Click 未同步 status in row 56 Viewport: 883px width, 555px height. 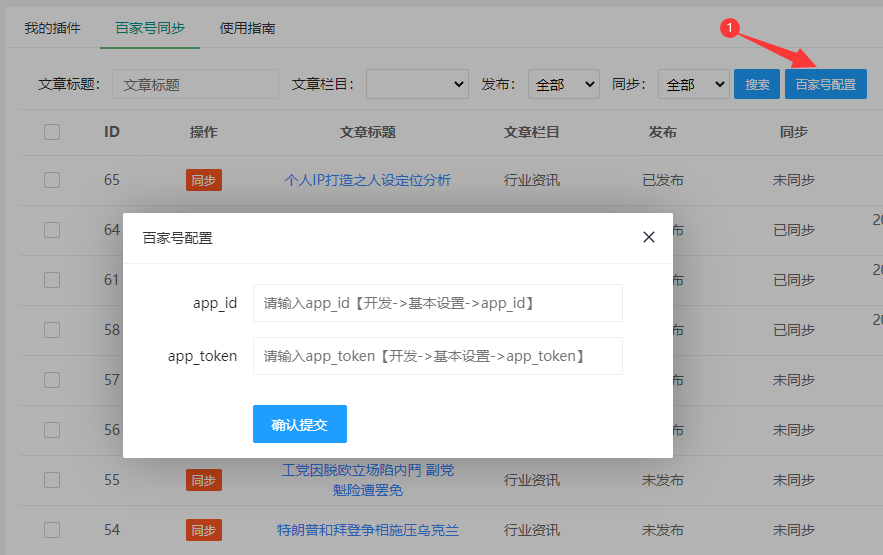[793, 430]
